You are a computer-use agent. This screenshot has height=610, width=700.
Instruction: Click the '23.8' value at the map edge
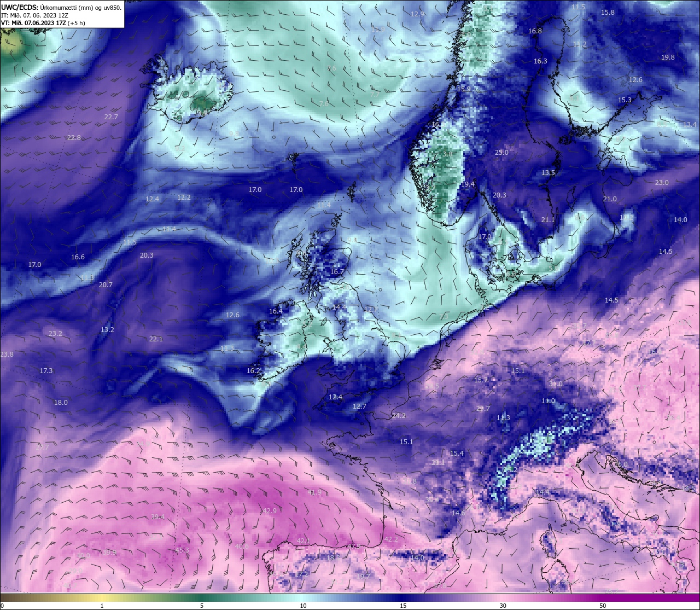tap(7, 355)
